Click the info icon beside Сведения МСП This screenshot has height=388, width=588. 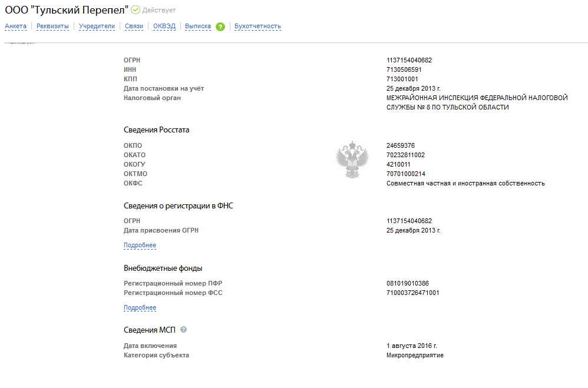coord(183,330)
